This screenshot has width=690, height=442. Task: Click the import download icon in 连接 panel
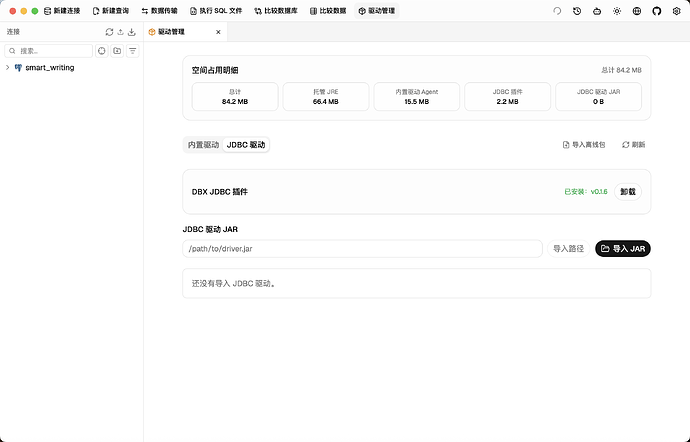tap(132, 32)
